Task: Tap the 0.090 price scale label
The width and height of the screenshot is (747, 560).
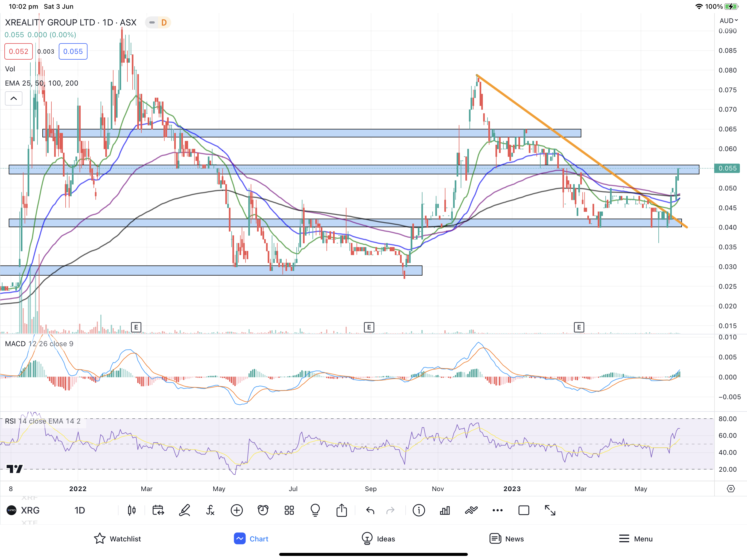Action: click(x=727, y=31)
